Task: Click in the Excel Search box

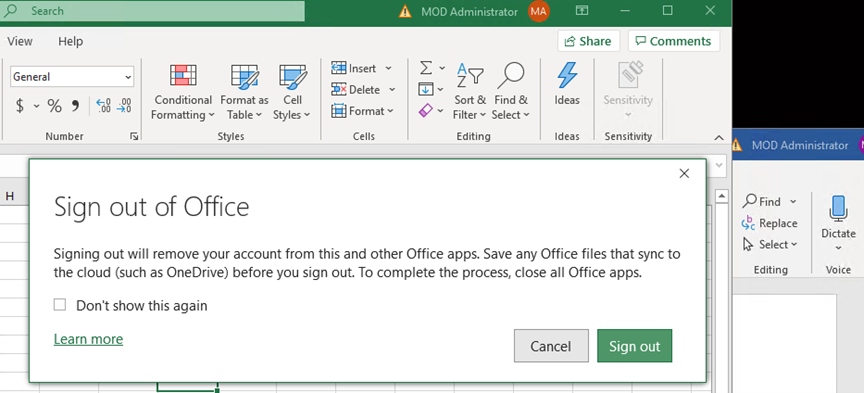Action: coord(152,10)
